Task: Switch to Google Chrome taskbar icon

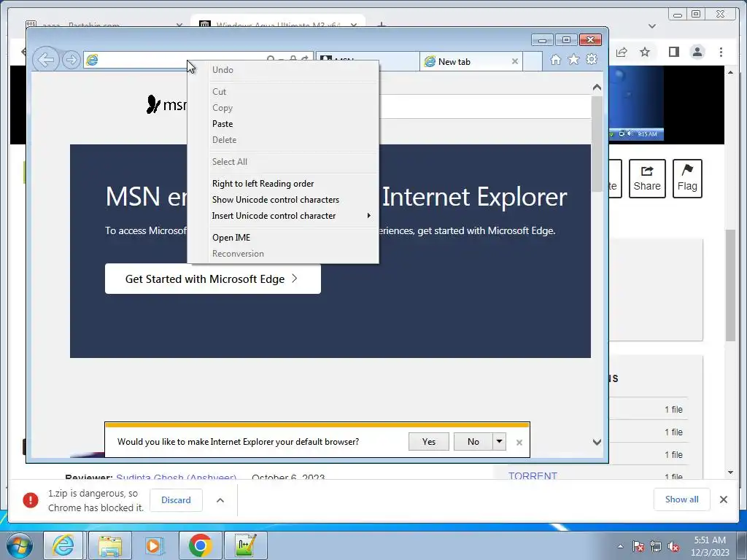Action: pos(200,545)
